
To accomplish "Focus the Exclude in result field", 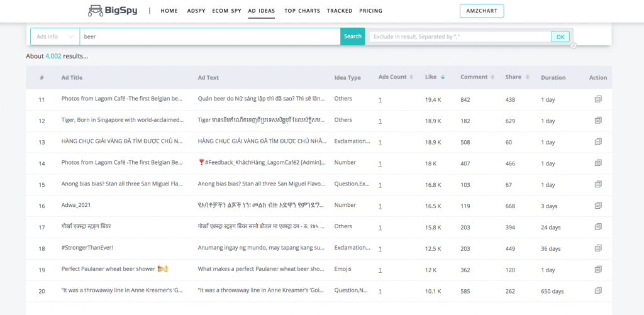I will 460,37.
